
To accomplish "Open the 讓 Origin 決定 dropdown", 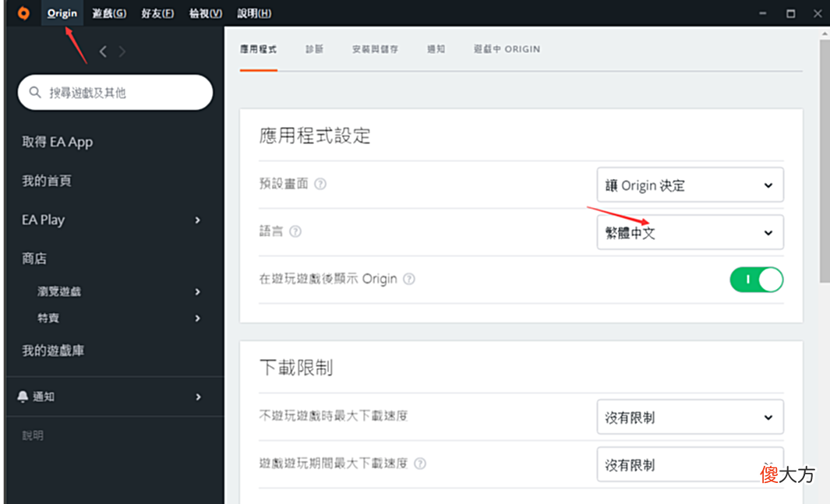I will (x=690, y=185).
